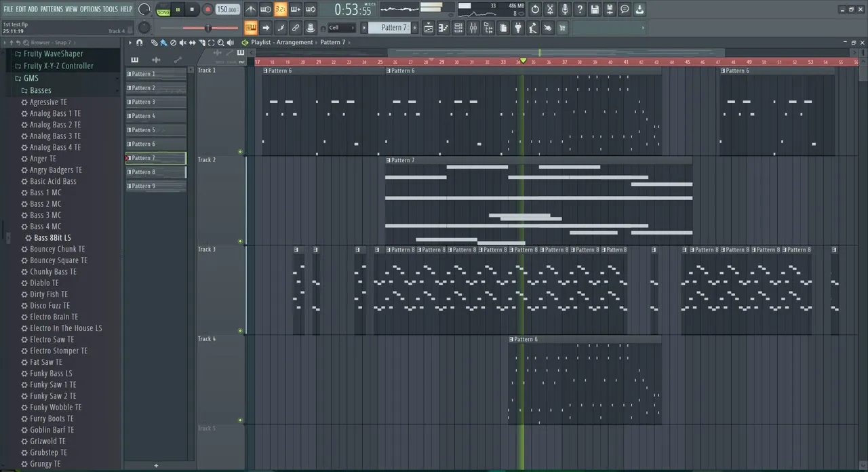
Task: Toggle the metronome icon
Action: (x=252, y=9)
